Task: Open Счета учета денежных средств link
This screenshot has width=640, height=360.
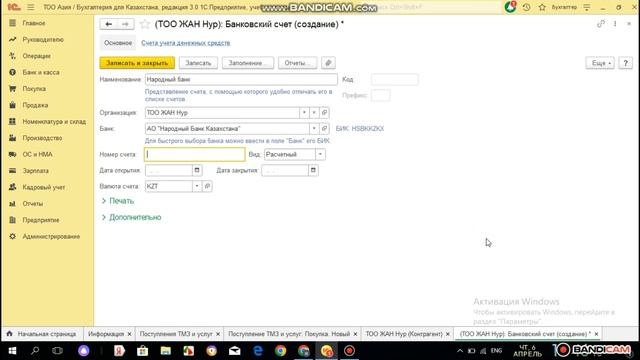Action: tap(186, 43)
